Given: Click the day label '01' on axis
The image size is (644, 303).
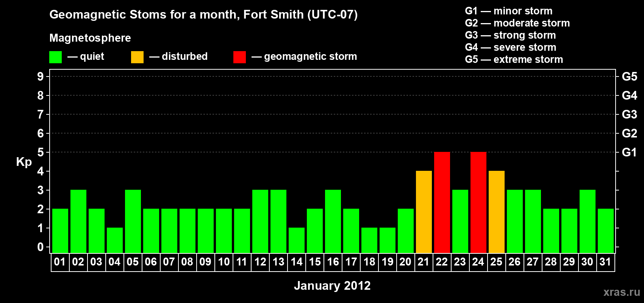Looking at the screenshot, I should [x=60, y=262].
